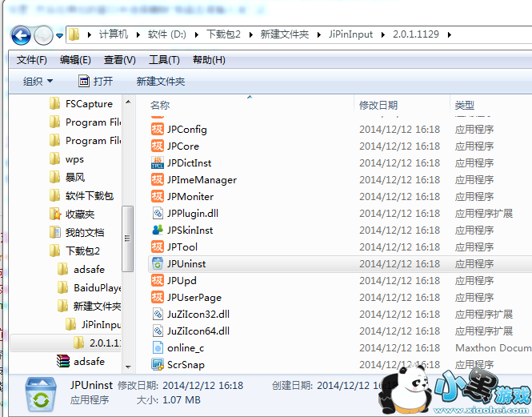532x417 pixels.
Task: Open the 帮助(H) menu
Action: (209, 60)
